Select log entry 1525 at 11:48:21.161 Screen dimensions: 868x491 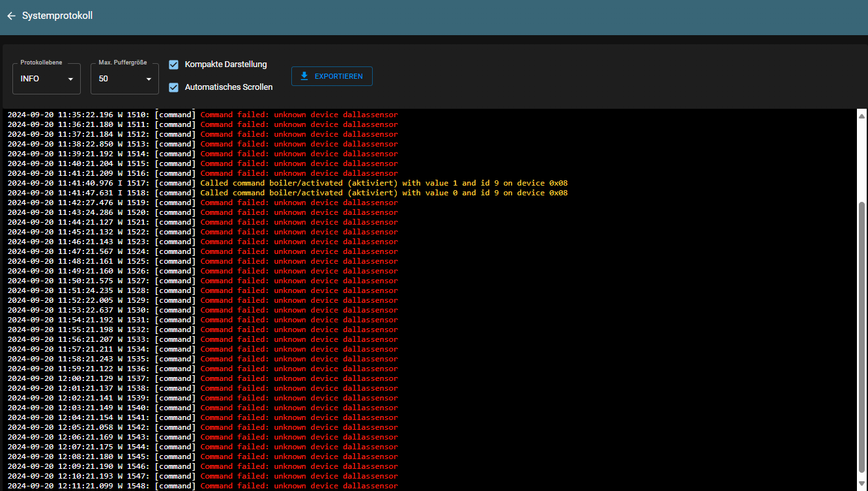(203, 261)
